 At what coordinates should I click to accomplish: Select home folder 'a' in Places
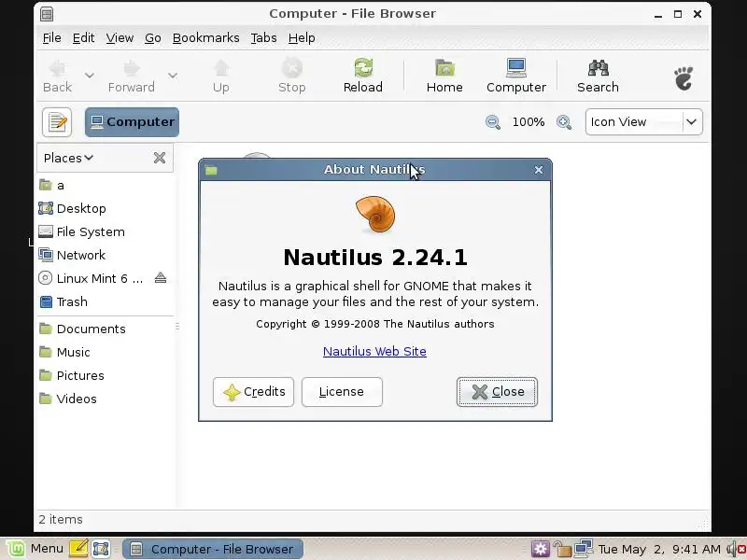click(105, 185)
